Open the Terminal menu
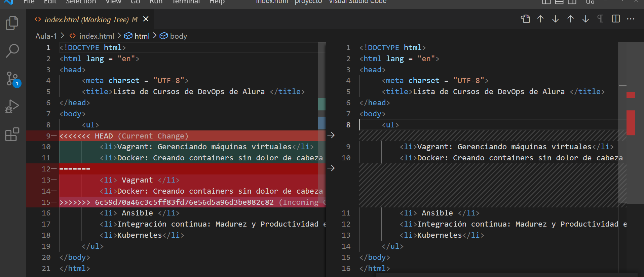 [x=186, y=2]
